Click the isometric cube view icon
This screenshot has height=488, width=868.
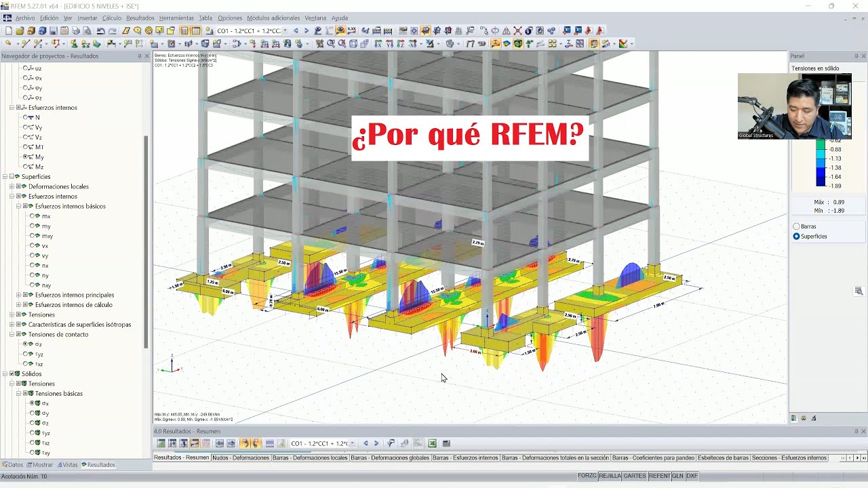353,43
